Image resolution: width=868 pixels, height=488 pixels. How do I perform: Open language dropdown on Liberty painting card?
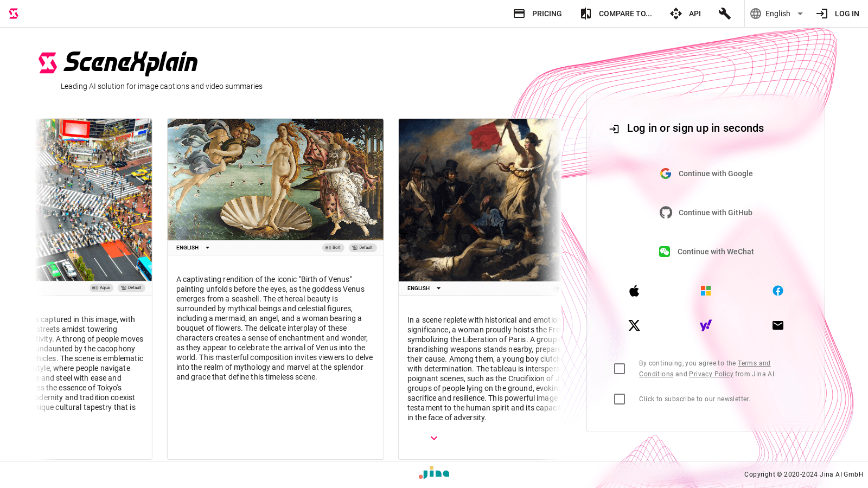424,288
